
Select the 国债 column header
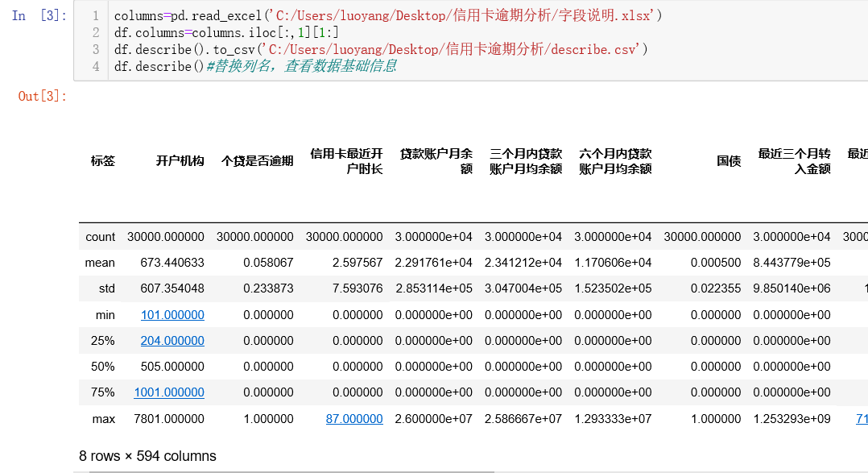click(x=729, y=161)
